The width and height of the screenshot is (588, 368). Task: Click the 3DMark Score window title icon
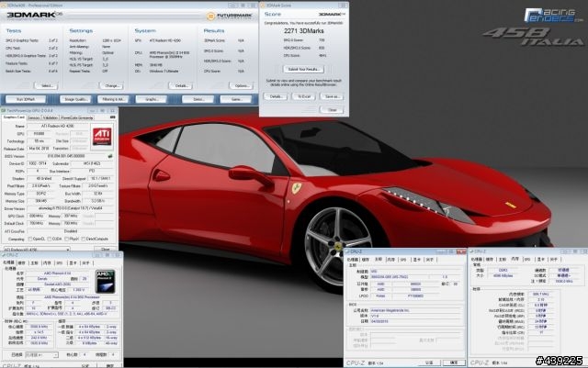[263, 6]
